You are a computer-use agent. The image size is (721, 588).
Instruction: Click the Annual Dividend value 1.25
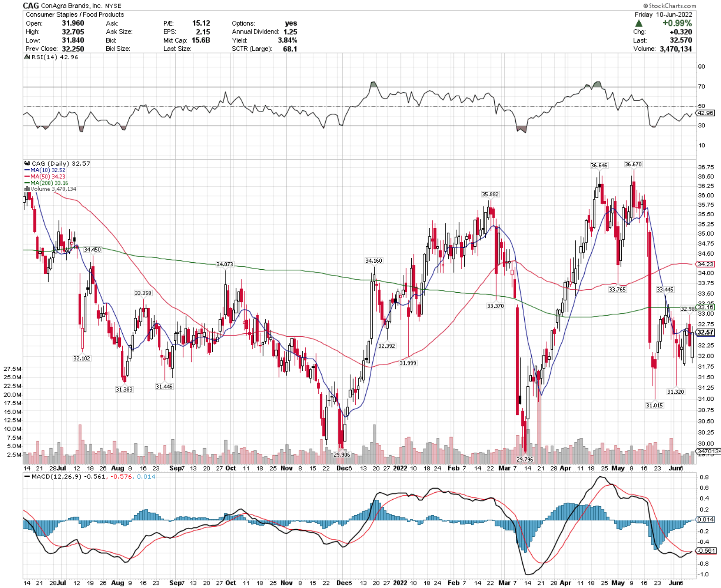(x=290, y=32)
